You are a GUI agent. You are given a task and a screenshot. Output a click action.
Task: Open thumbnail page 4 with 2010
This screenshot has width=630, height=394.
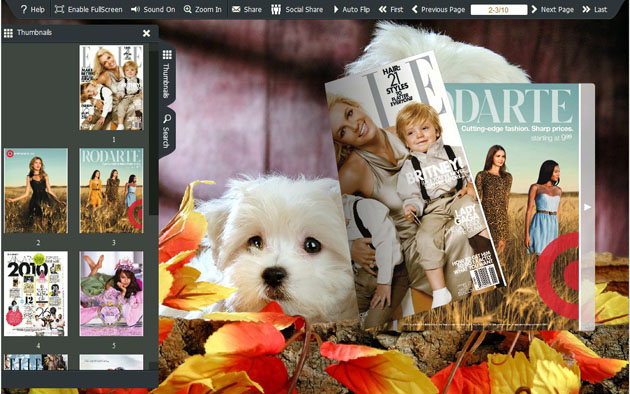pos(36,294)
